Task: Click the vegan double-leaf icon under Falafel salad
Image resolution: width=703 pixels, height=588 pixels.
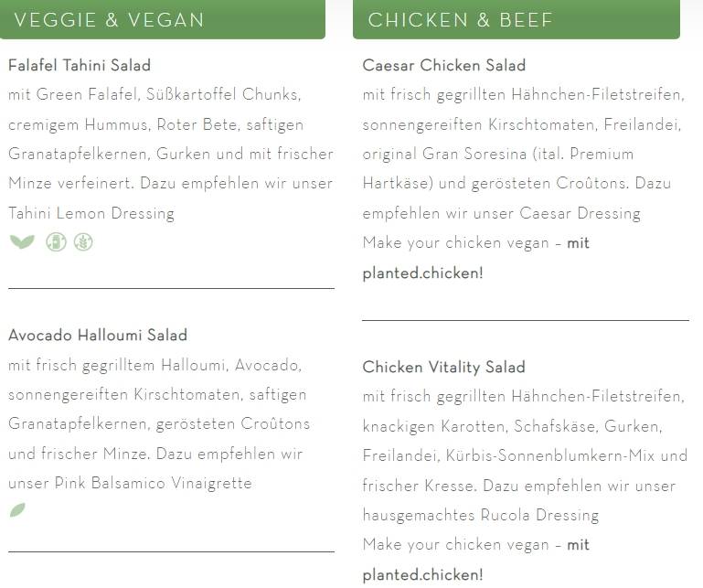Action: pos(22,241)
